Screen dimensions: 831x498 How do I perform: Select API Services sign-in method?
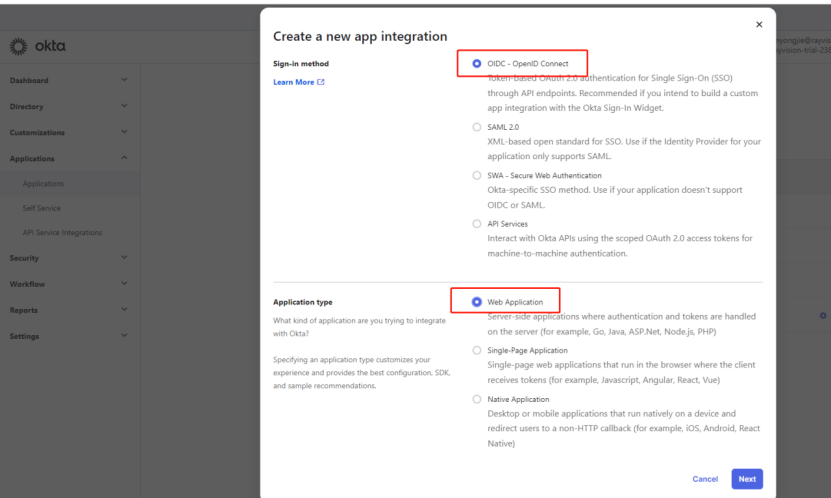click(x=477, y=224)
